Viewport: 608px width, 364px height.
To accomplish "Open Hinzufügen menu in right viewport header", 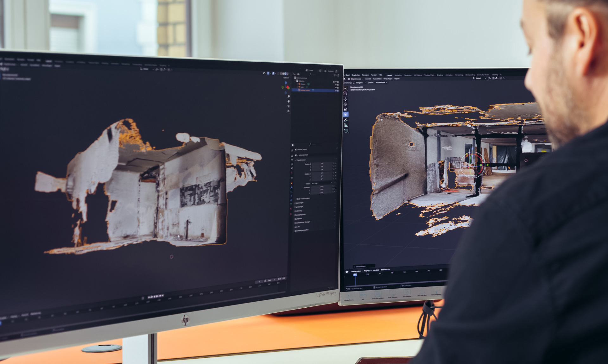I will [388, 79].
